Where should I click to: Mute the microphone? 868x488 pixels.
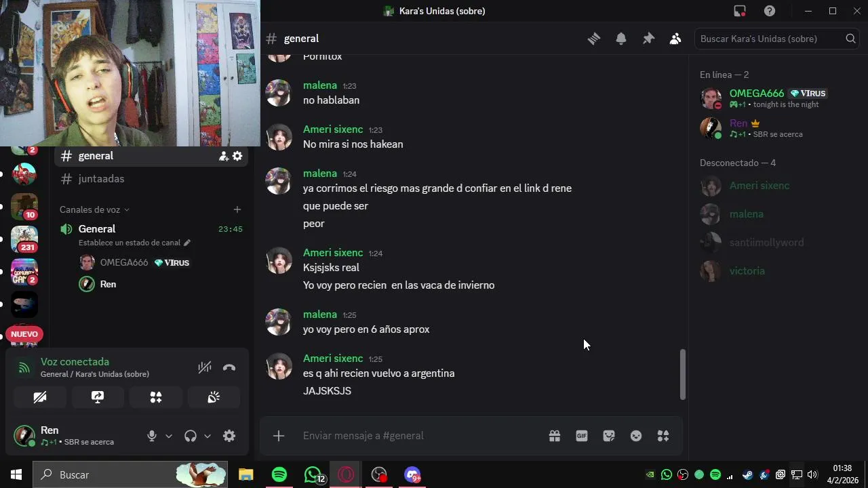pos(152,436)
